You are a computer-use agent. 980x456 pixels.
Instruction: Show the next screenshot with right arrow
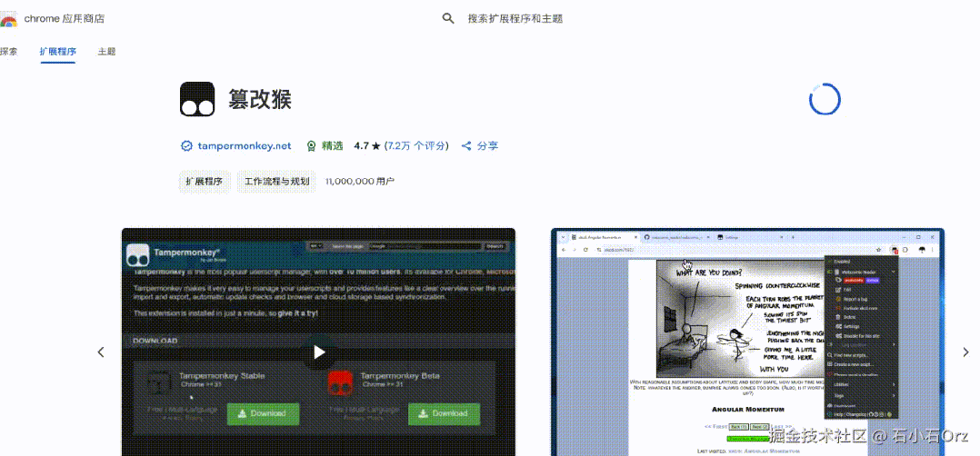[965, 352]
